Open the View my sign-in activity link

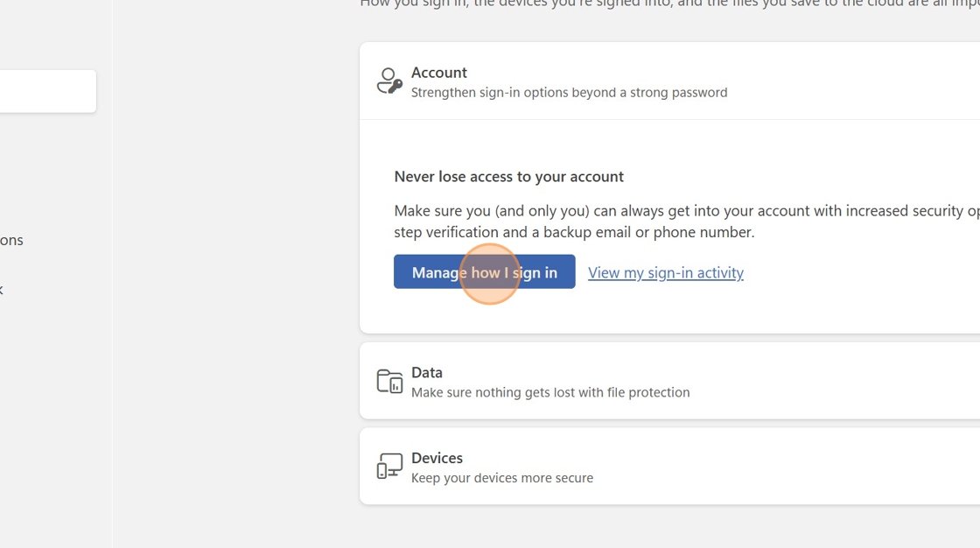tap(665, 272)
